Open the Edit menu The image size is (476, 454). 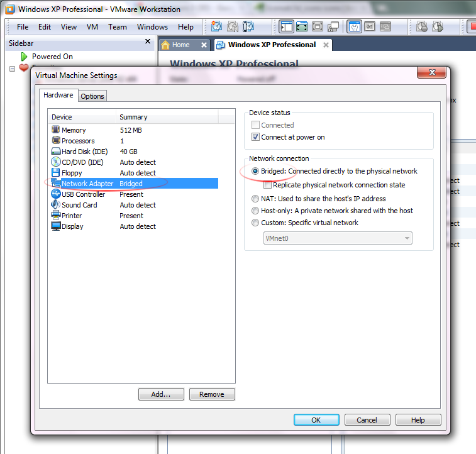coord(45,27)
